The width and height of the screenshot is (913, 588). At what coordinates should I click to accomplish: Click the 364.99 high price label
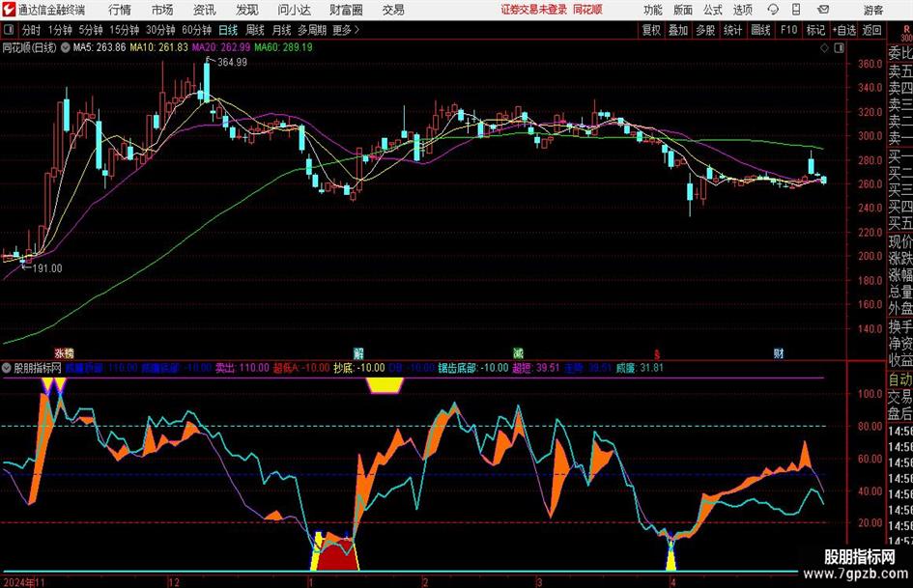click(x=232, y=63)
